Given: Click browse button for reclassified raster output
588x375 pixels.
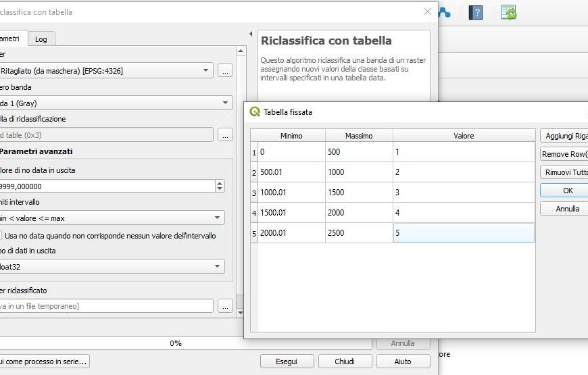Looking at the screenshot, I should tap(226, 306).
